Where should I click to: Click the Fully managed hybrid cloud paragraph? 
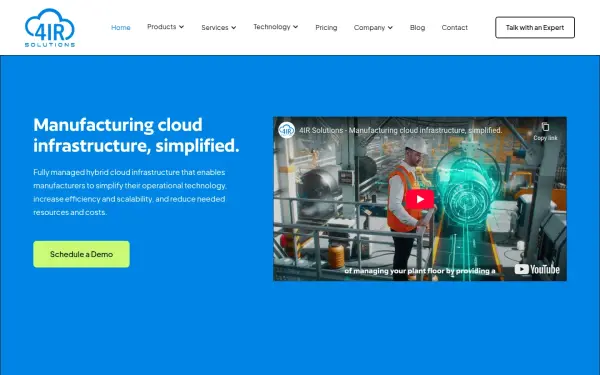tap(130, 192)
